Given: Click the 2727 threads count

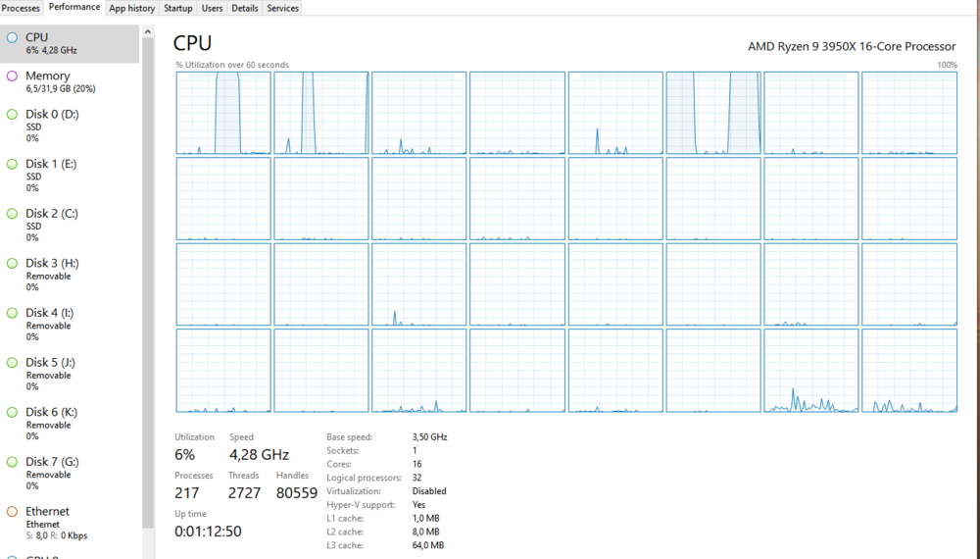Looking at the screenshot, I should coord(244,492).
